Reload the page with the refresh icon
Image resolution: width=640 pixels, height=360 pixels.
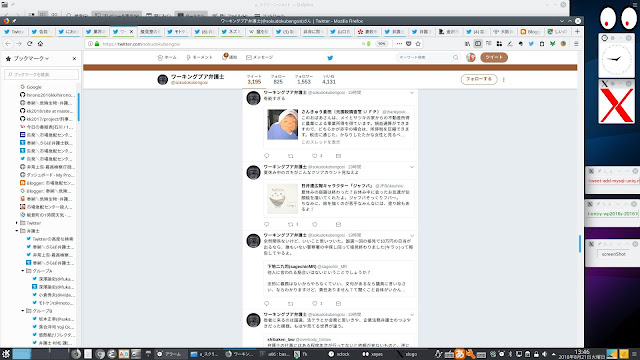pyautogui.click(x=29, y=44)
